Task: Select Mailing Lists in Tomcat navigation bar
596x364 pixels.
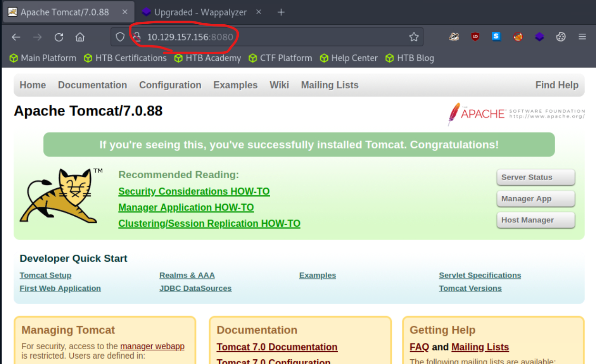Action: 330,85
